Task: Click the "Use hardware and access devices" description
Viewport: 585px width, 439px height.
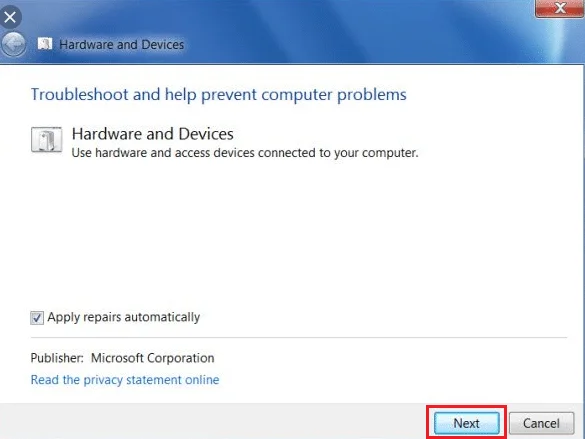Action: click(245, 153)
